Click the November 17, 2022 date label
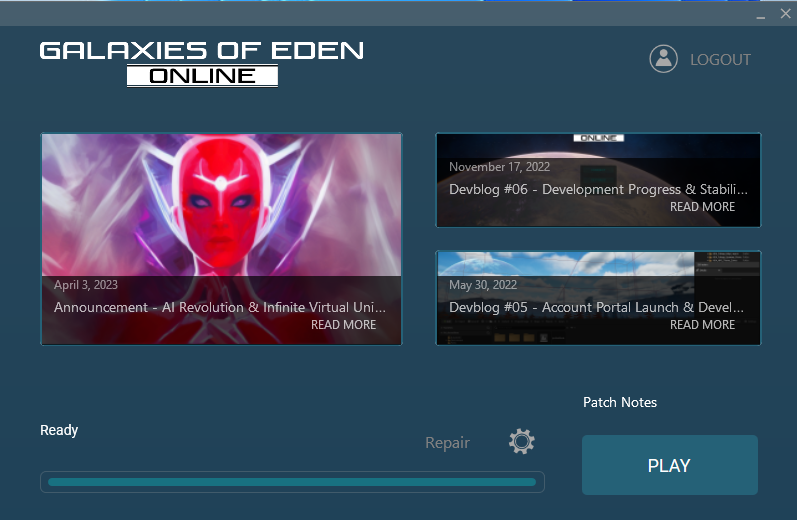The width and height of the screenshot is (797, 520). click(x=499, y=167)
